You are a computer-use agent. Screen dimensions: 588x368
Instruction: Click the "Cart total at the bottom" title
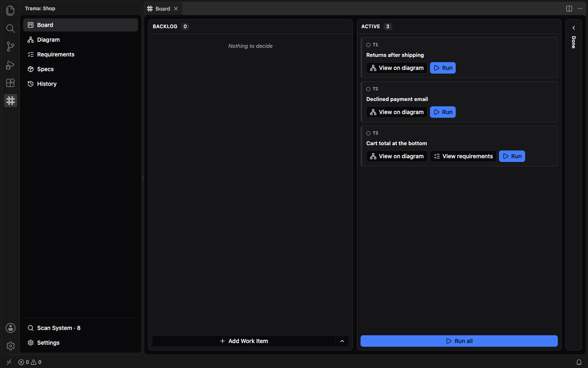pos(396,144)
